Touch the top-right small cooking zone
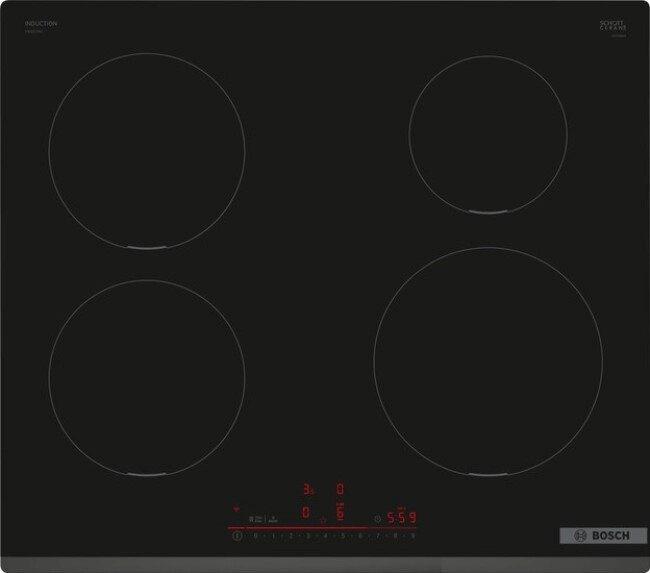This screenshot has height=573, width=650. (488, 134)
